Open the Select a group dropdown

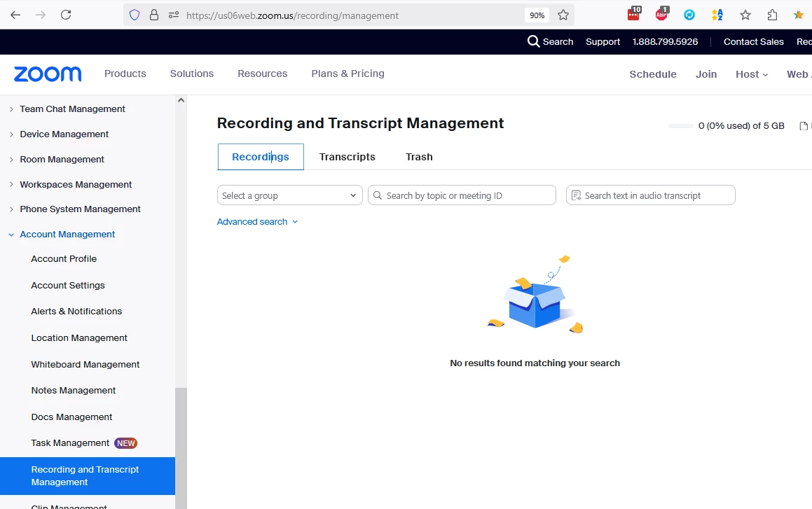[x=289, y=195]
